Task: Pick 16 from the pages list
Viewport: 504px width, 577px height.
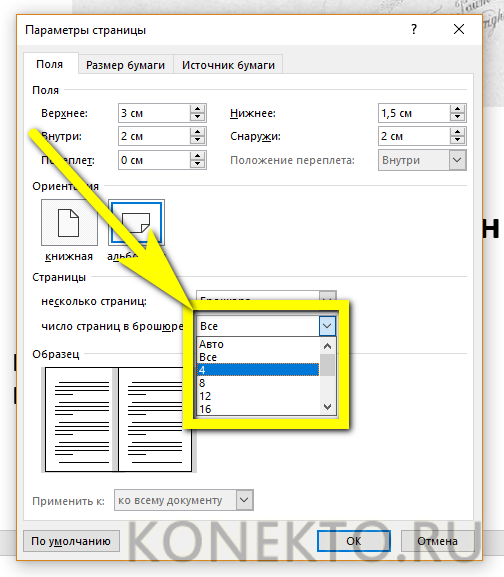Action: 258,409
